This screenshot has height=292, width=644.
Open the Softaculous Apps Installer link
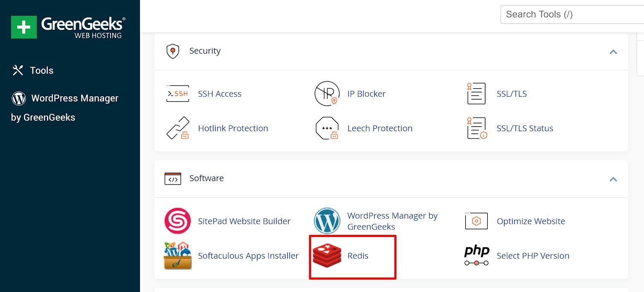point(248,256)
